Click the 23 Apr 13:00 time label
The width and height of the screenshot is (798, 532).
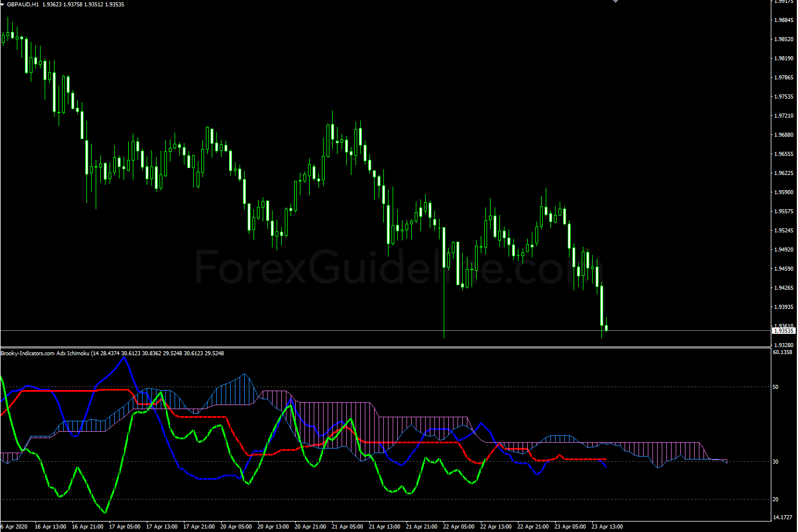607,527
